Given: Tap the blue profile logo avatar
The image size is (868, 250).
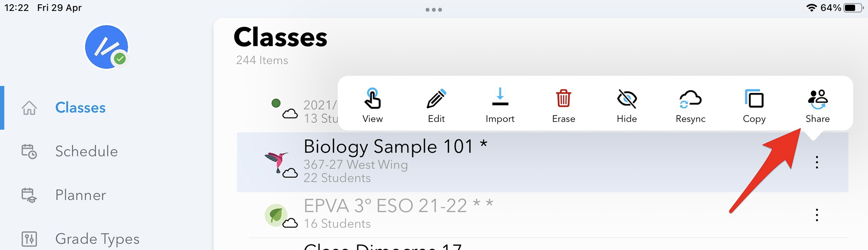Looking at the screenshot, I should pyautogui.click(x=106, y=47).
